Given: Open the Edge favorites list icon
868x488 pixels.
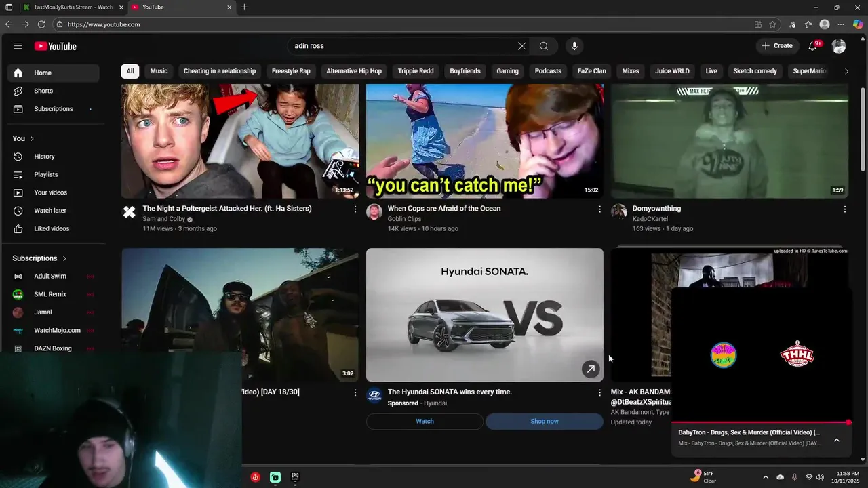Looking at the screenshot, I should [808, 24].
